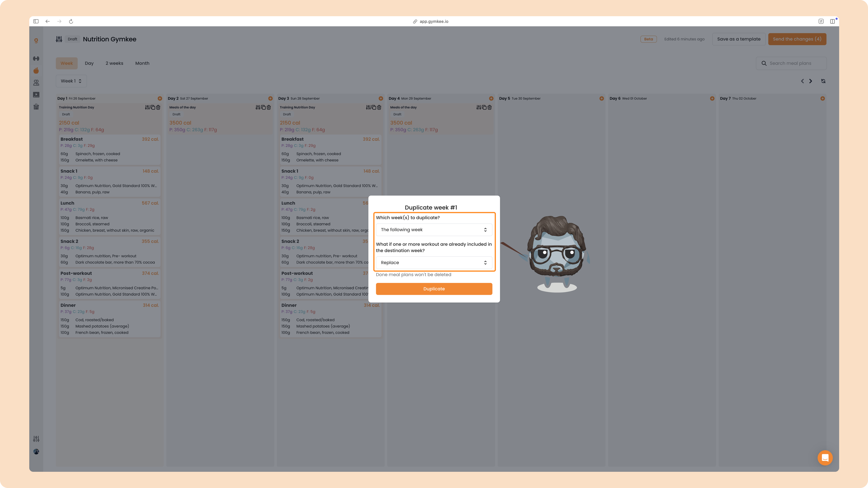
Task: Add a meal plan to Day 1
Action: coord(160,98)
